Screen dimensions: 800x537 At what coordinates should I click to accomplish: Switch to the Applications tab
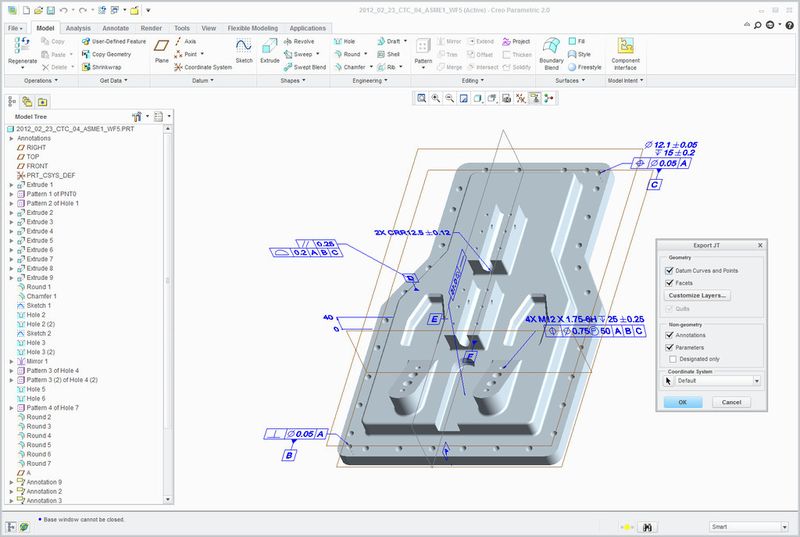pyautogui.click(x=307, y=29)
